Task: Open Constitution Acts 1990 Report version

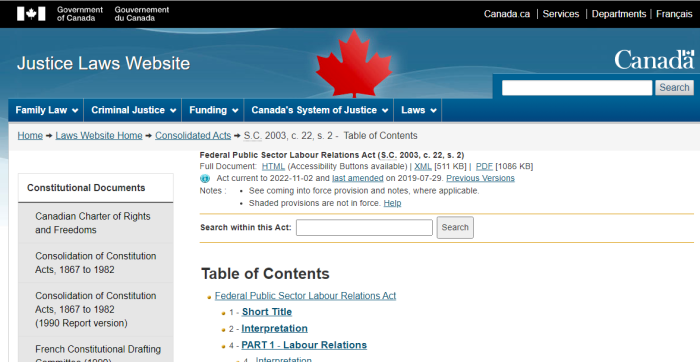Action: coord(96,309)
